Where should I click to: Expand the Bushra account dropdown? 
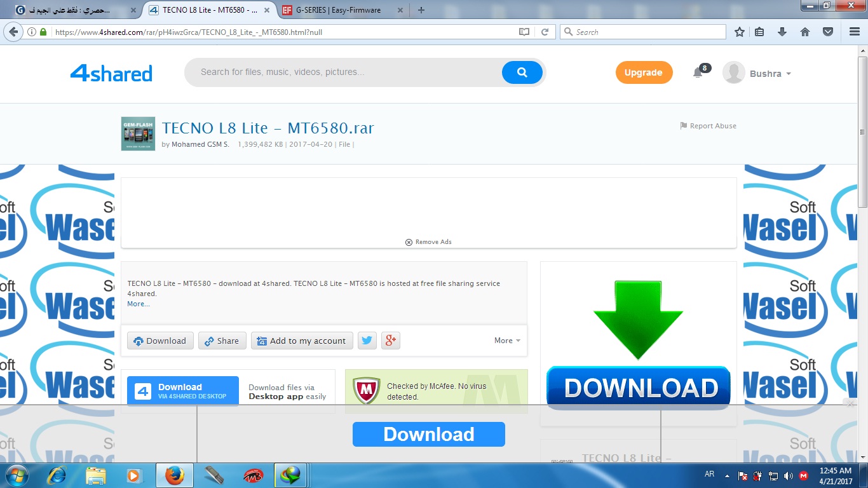[789, 74]
